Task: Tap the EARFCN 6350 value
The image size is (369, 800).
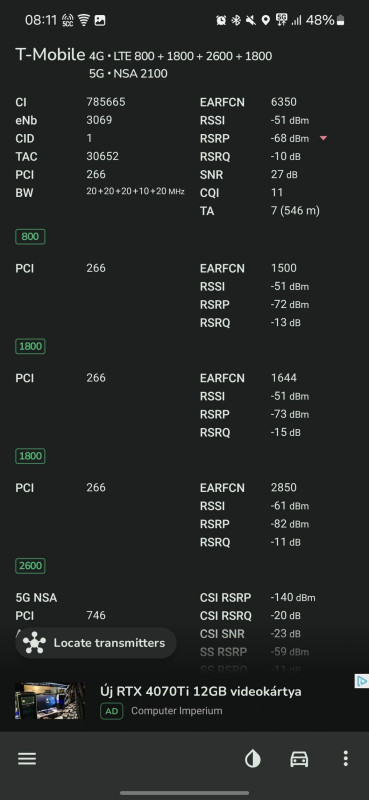Action: pyautogui.click(x=284, y=102)
